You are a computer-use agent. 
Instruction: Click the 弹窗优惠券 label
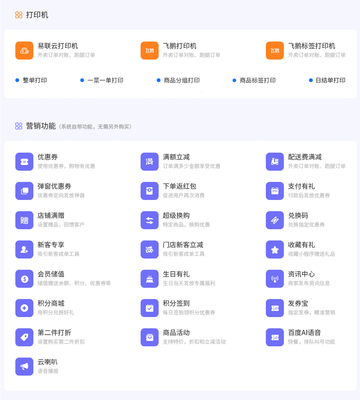(x=54, y=186)
